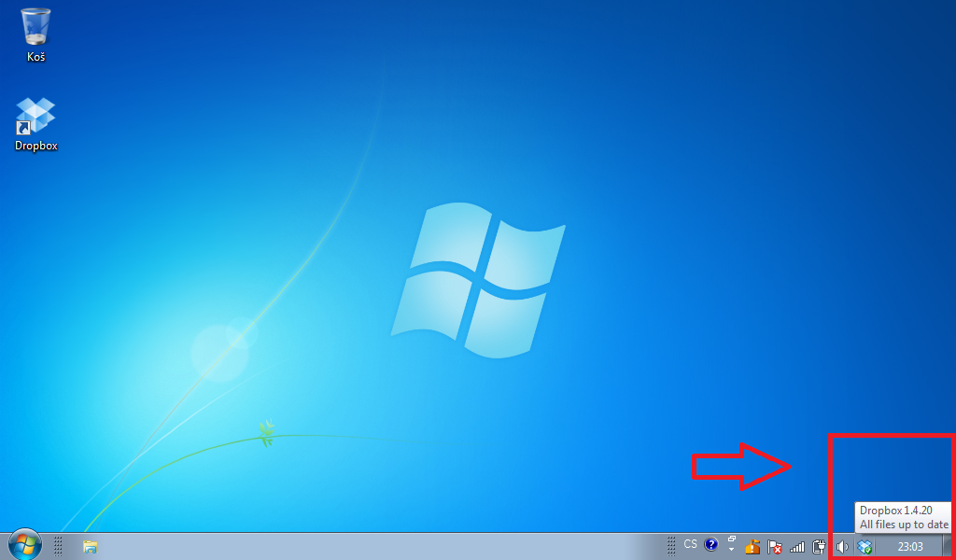The height and width of the screenshot is (560, 956).
Task: Open language bar blue help icon
Action: point(711,544)
